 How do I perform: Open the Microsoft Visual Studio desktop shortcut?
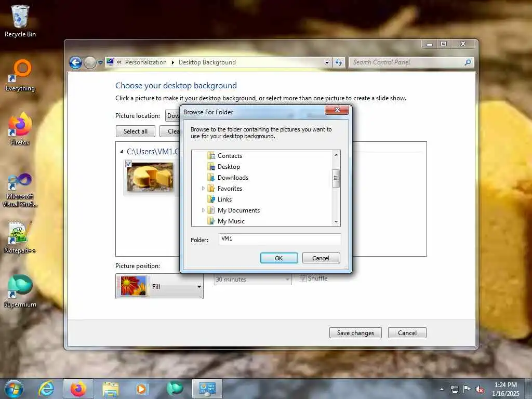click(20, 190)
